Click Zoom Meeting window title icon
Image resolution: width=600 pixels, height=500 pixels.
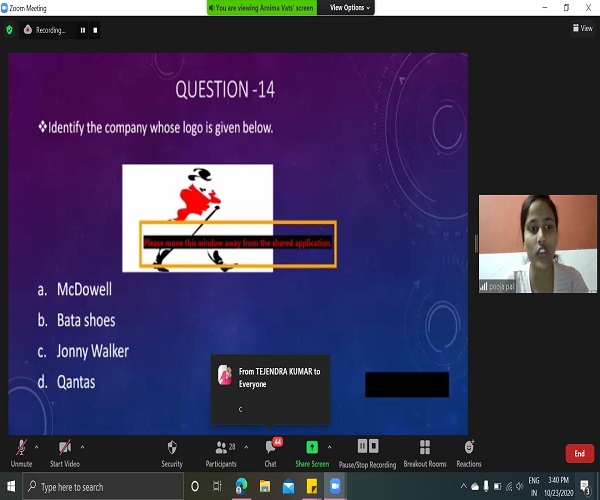tap(4, 8)
